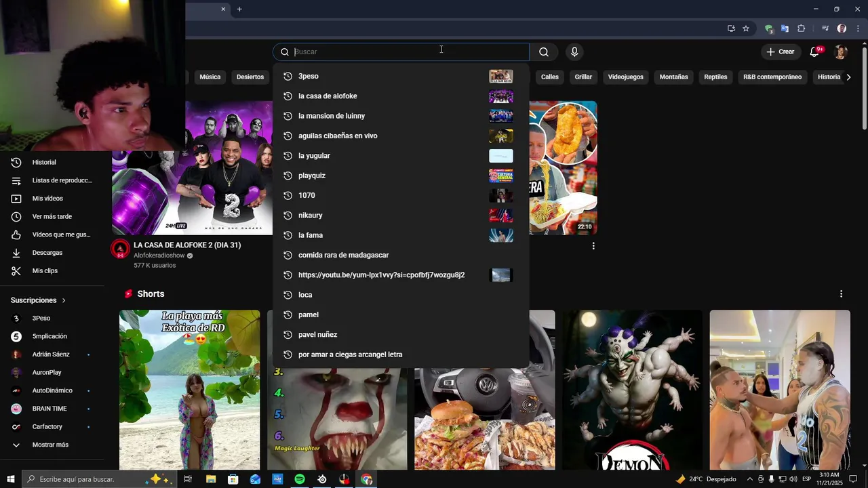The width and height of the screenshot is (868, 488).
Task: Open taskbar volume control
Action: [x=793, y=479]
